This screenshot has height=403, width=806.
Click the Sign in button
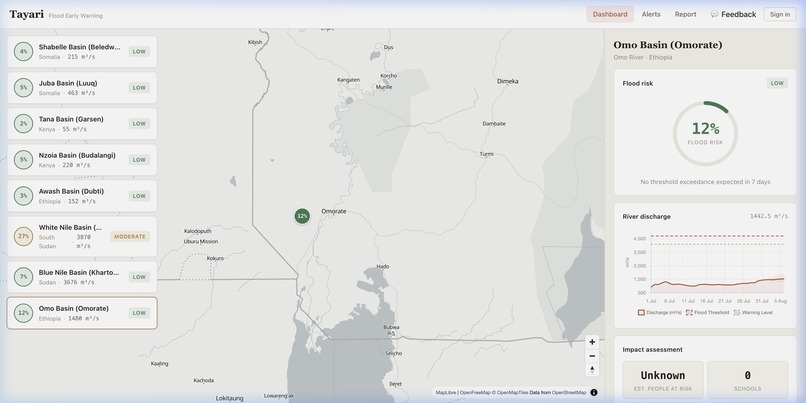coord(780,14)
